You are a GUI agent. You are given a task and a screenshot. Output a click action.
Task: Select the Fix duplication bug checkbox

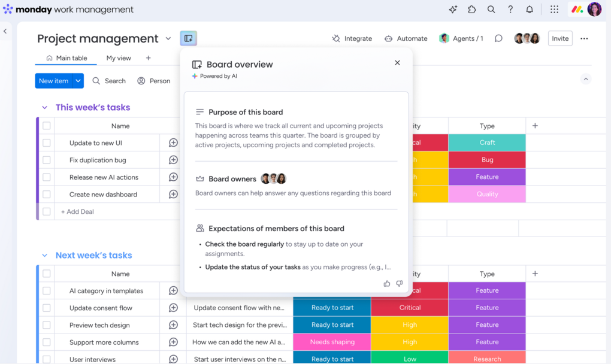tap(47, 160)
